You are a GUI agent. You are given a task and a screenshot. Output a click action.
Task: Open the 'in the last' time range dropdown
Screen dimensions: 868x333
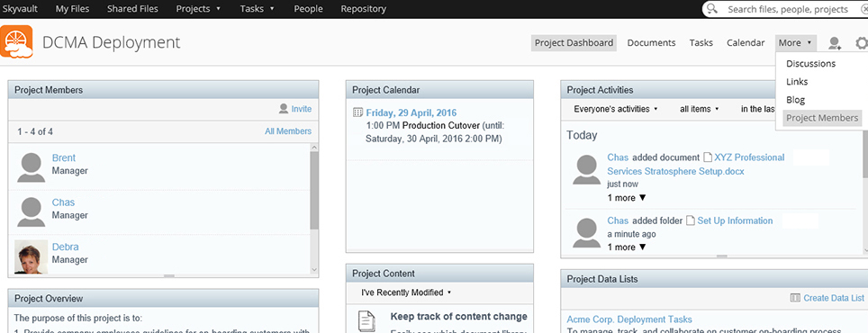758,109
